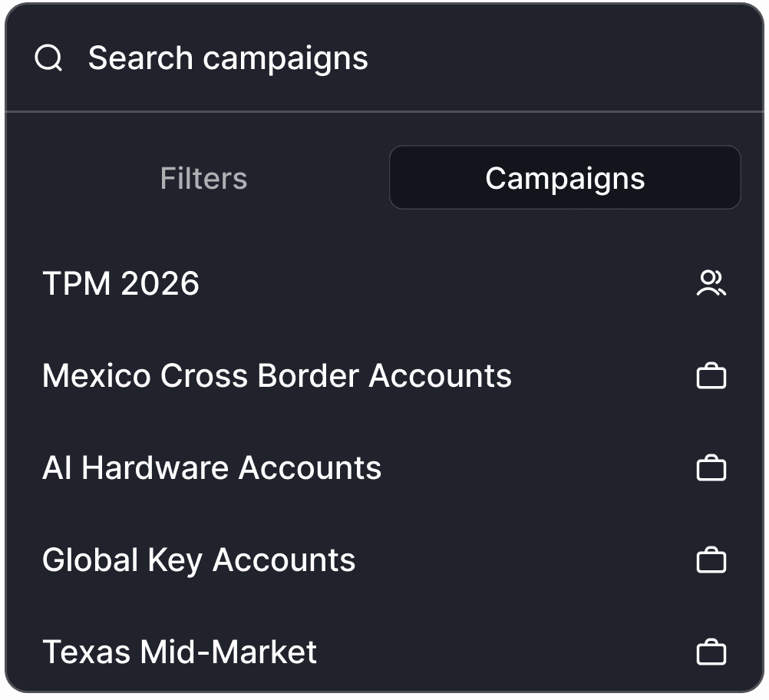Click the highlighted 'Campaigns' segment button

pos(565,177)
